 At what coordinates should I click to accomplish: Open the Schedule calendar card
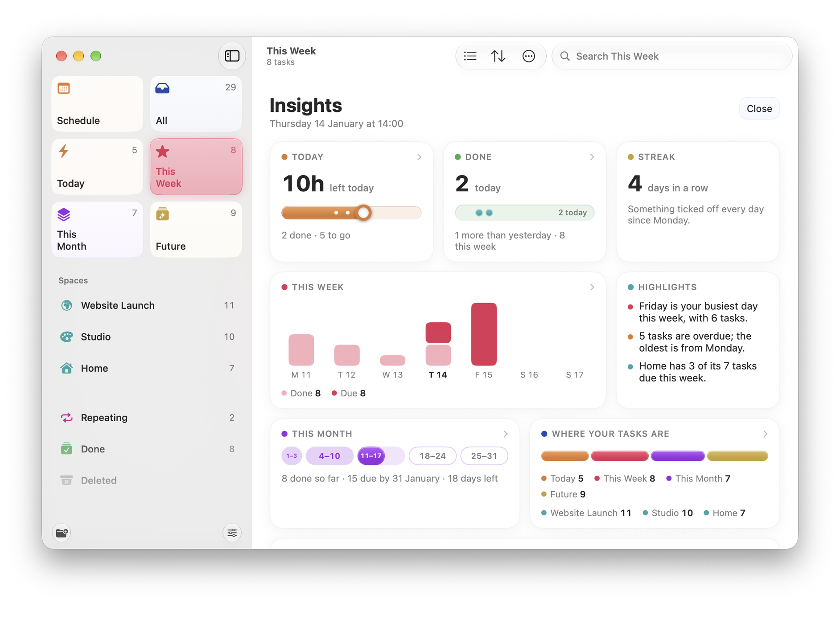(97, 104)
